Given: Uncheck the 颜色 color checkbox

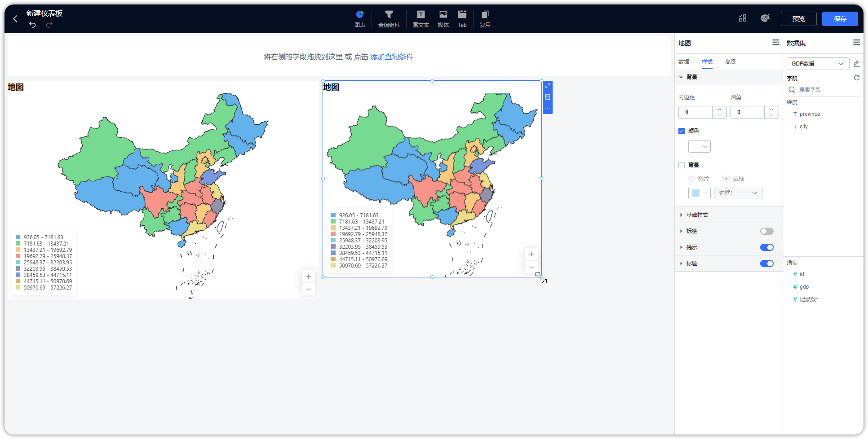Looking at the screenshot, I should 682,131.
